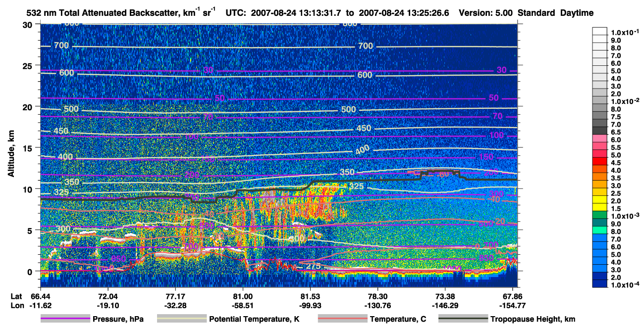Click the color bar label '1.0x10-4'
644x330 pixels.
624,284
